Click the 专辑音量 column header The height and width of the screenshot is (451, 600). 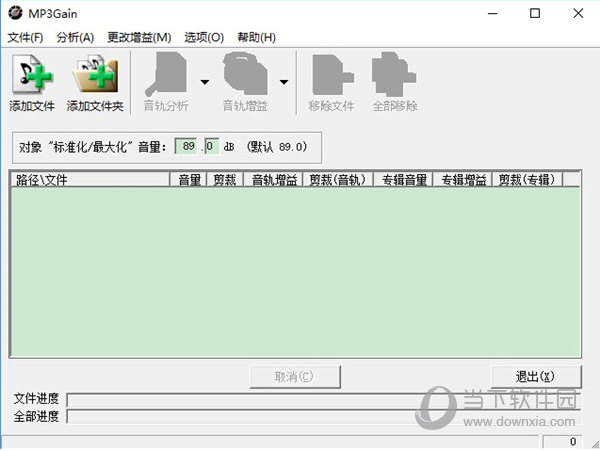pyautogui.click(x=403, y=179)
